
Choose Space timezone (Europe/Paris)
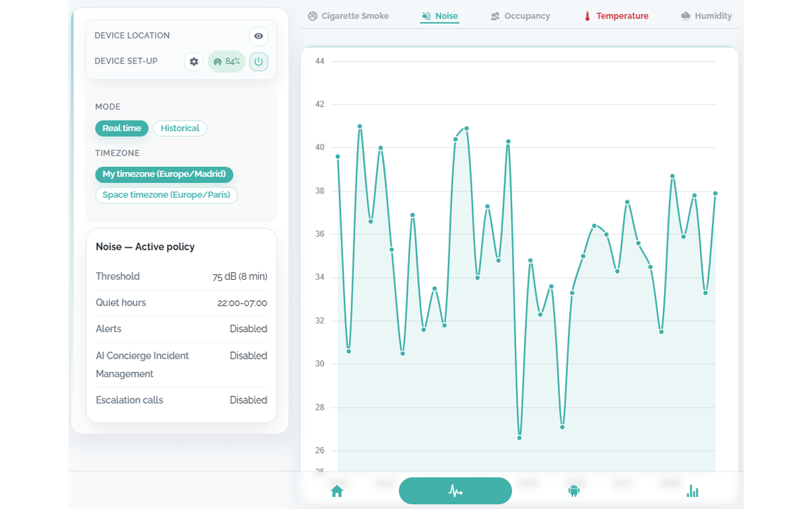point(167,196)
